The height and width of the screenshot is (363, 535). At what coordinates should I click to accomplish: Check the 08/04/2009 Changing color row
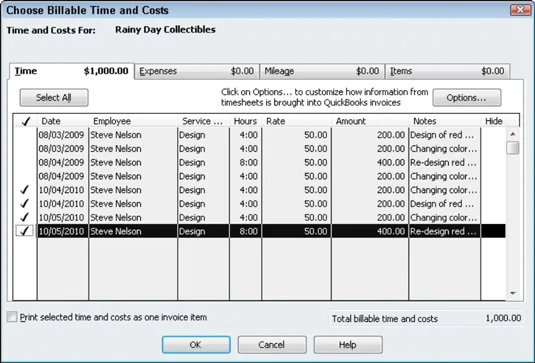[25, 176]
